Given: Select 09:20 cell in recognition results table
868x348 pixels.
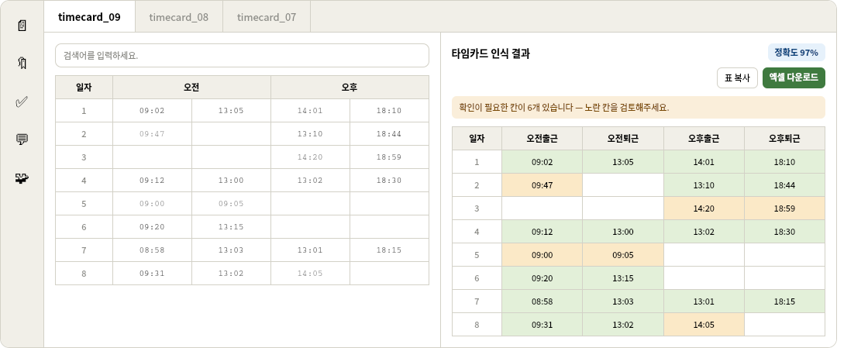Looking at the screenshot, I should pyautogui.click(x=542, y=278).
